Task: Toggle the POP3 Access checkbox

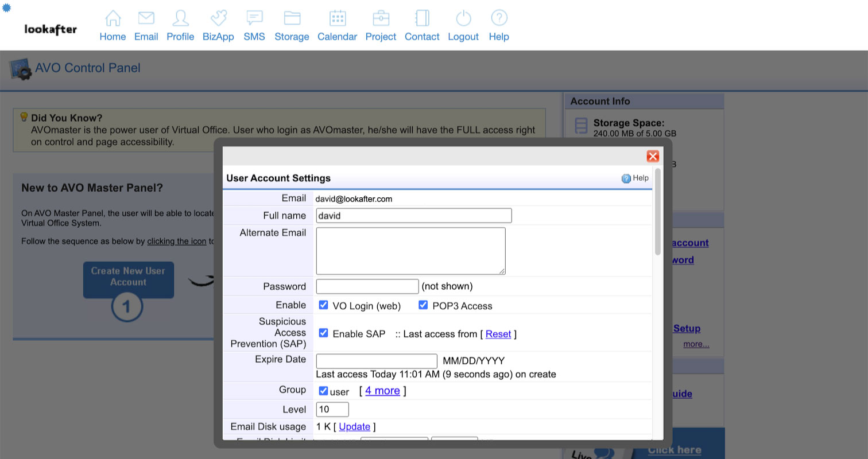Action: pos(423,305)
